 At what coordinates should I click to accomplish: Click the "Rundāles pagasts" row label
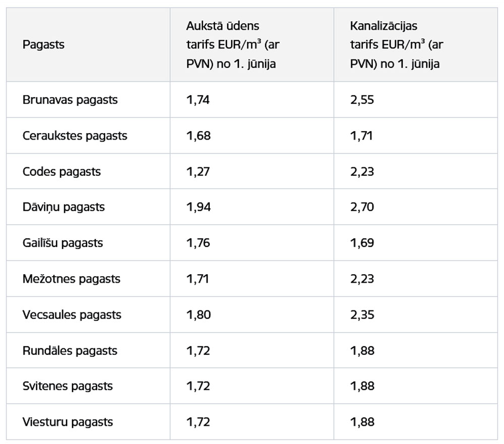click(x=70, y=350)
